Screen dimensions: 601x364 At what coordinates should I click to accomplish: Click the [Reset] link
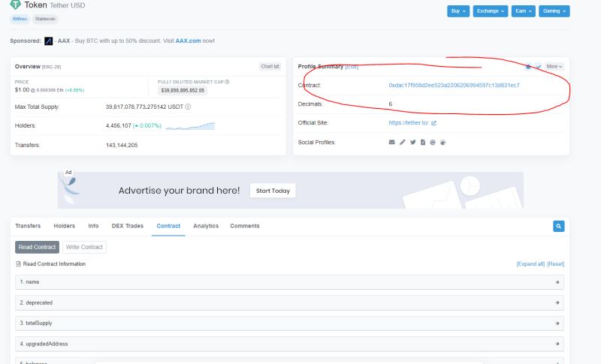tap(556, 264)
